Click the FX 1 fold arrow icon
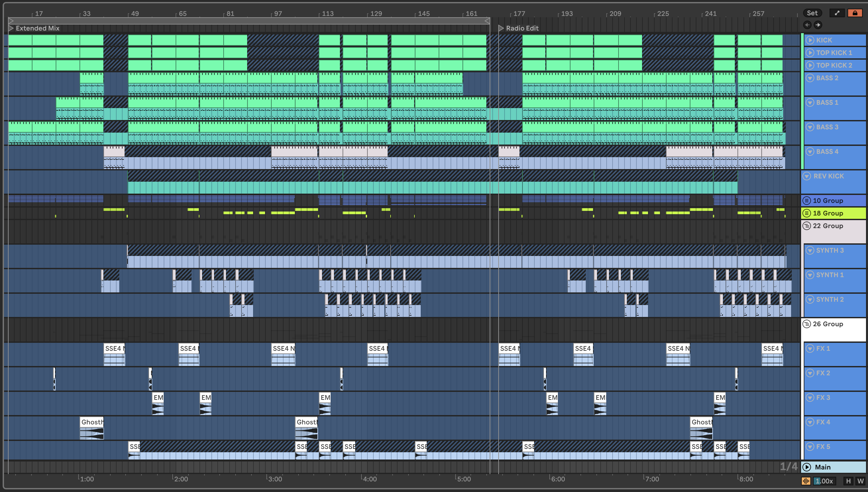This screenshot has width=868, height=492. pyautogui.click(x=810, y=348)
